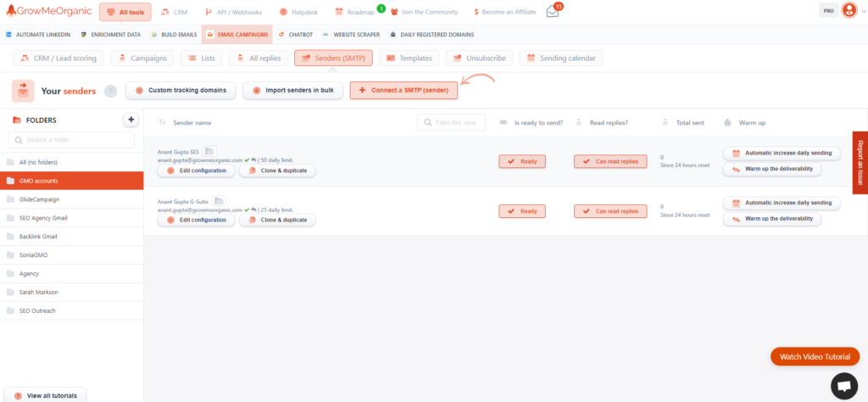This screenshot has width=868, height=402.
Task: Select SEO Agency Gmail folder
Action: click(x=72, y=218)
